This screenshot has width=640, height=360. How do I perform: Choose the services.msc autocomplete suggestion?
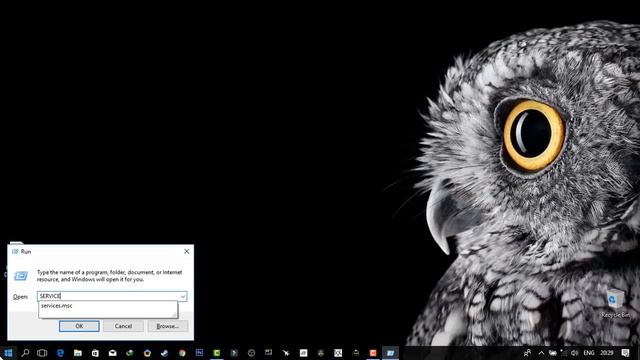click(108, 306)
